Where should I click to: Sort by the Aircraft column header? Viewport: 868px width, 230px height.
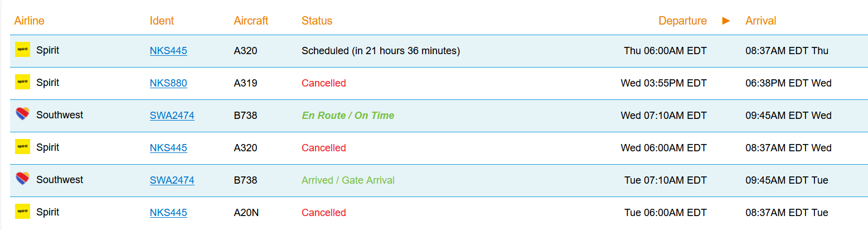coord(251,21)
